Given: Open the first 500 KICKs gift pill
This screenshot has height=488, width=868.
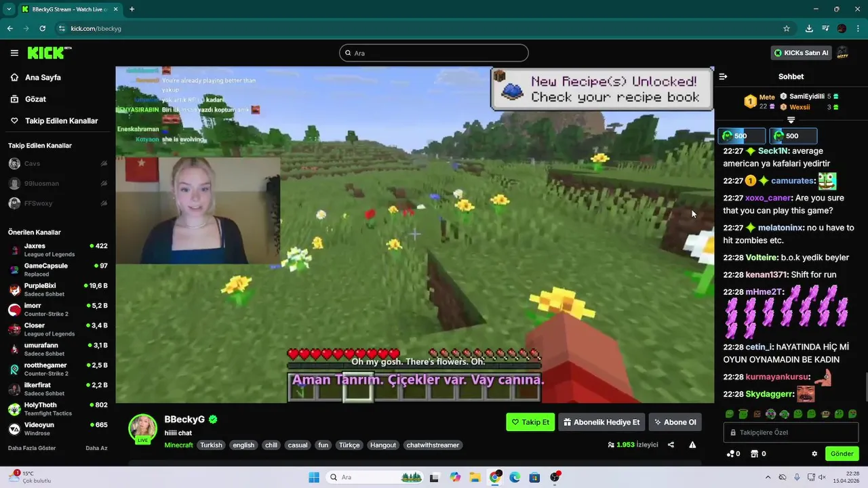Looking at the screenshot, I should click(x=742, y=136).
